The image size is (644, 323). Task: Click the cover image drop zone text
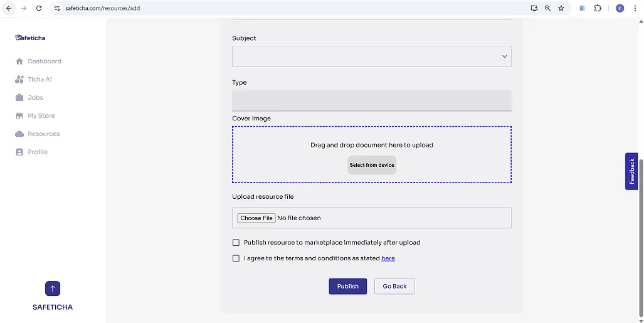click(372, 145)
